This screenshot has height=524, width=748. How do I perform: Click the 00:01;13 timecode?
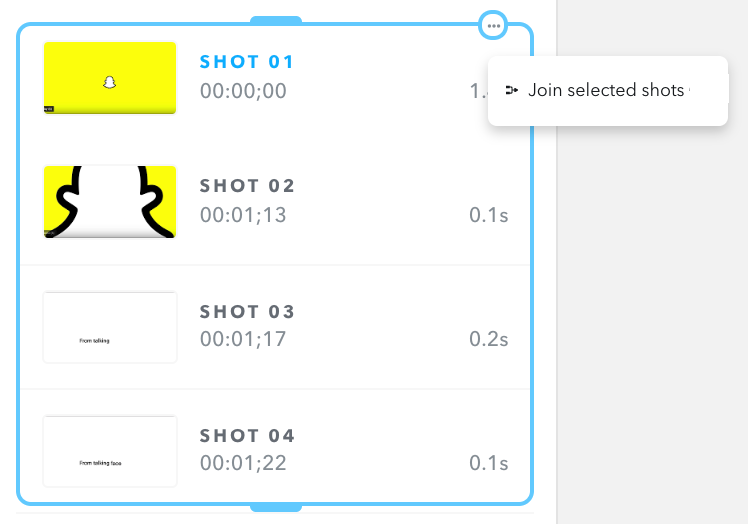243,215
